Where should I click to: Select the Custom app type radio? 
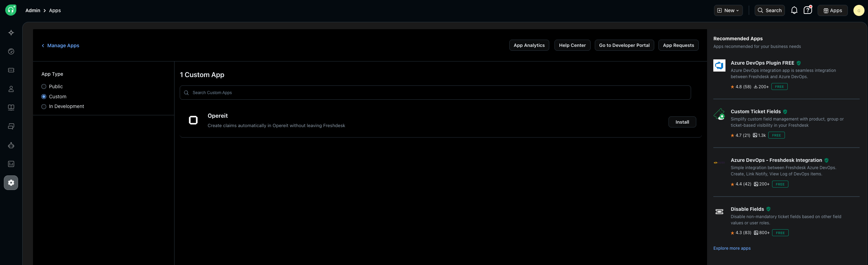(44, 97)
